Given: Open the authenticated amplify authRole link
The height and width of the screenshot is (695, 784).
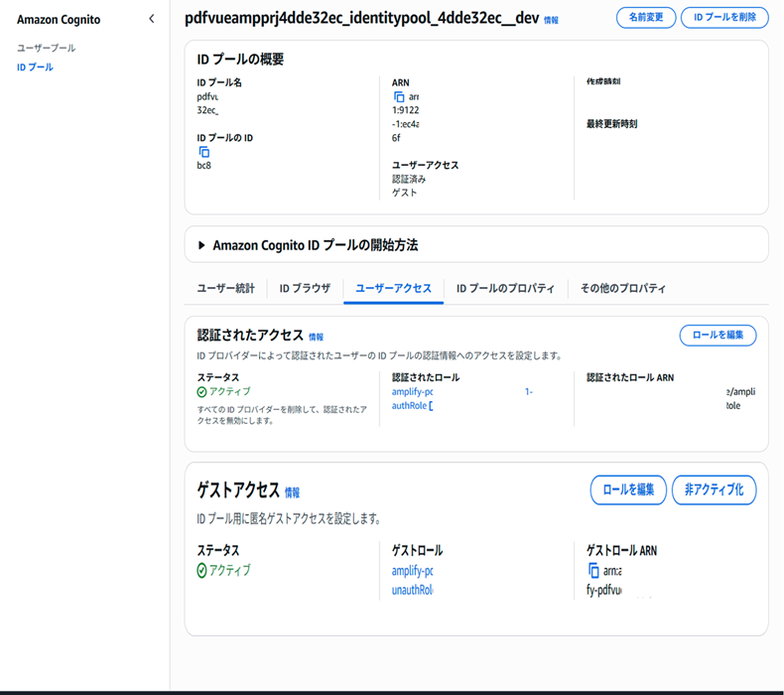Looking at the screenshot, I should coord(413,399).
